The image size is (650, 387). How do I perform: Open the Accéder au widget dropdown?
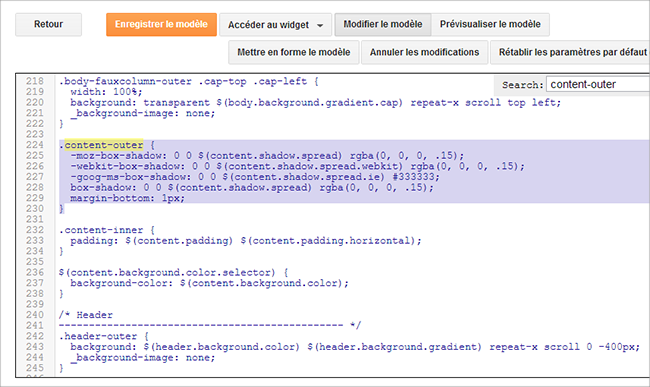(275, 25)
